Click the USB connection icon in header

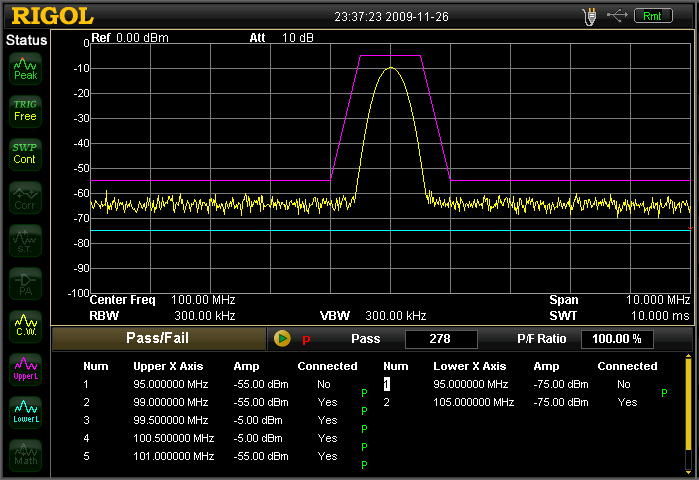coord(617,16)
